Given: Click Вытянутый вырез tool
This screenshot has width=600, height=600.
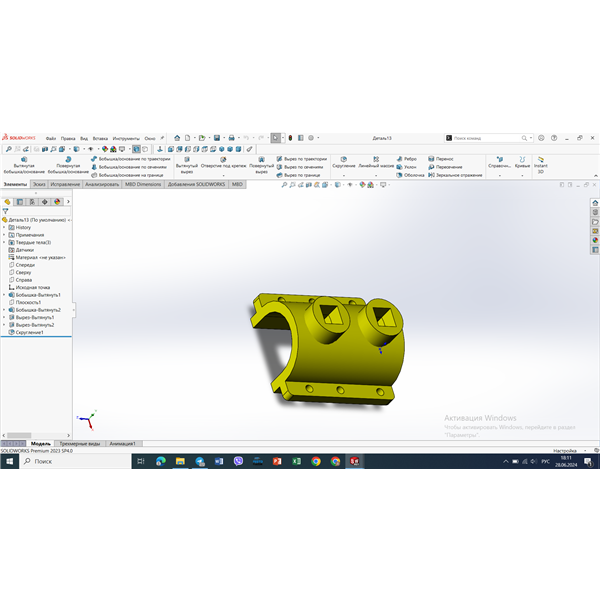Looking at the screenshot, I should (x=187, y=165).
